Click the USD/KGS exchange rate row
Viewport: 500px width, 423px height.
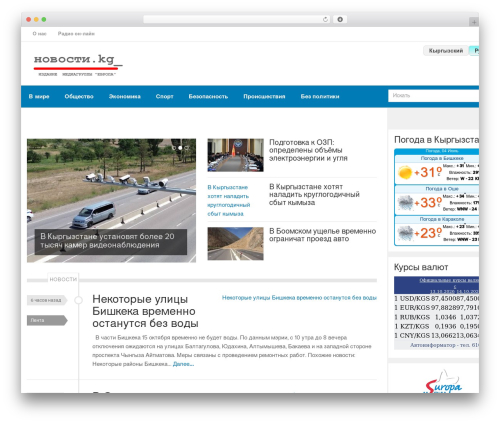[x=436, y=298]
